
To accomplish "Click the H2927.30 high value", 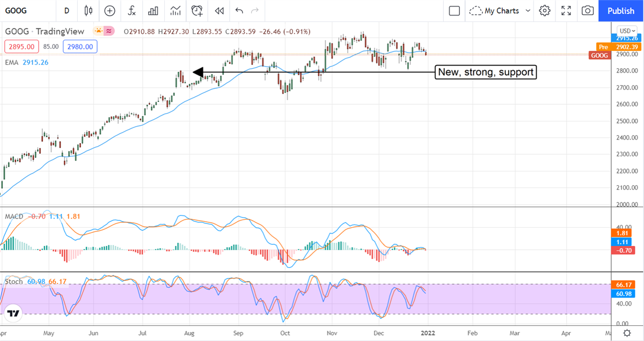I will click(174, 32).
